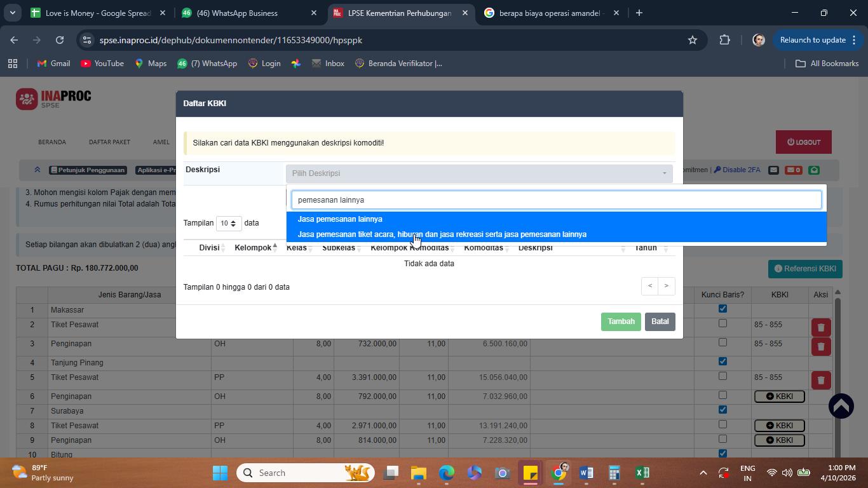868x488 pixels.
Task: Show hidden system tray icons
Action: click(x=703, y=473)
